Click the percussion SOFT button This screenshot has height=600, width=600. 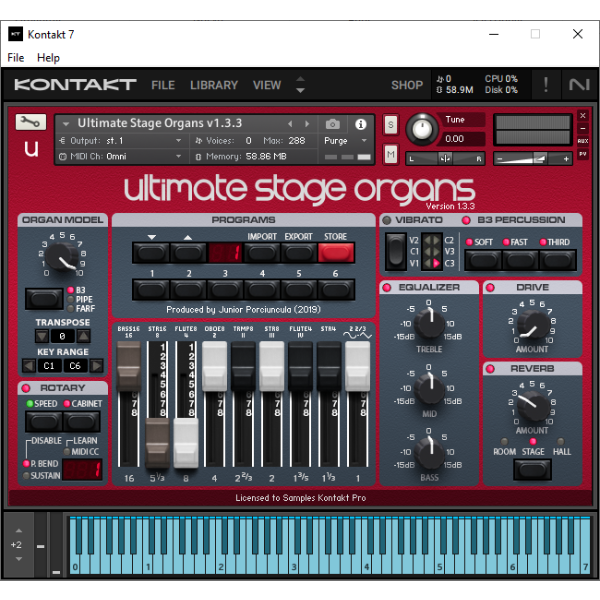(483, 260)
